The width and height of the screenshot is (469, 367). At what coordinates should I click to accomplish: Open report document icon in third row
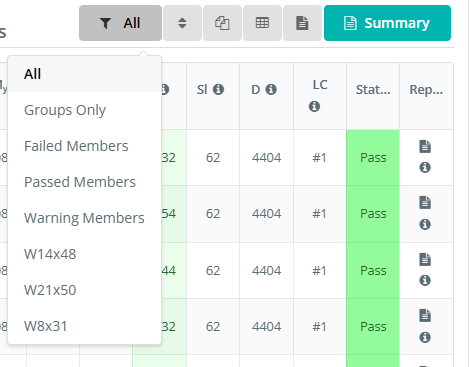tap(425, 259)
